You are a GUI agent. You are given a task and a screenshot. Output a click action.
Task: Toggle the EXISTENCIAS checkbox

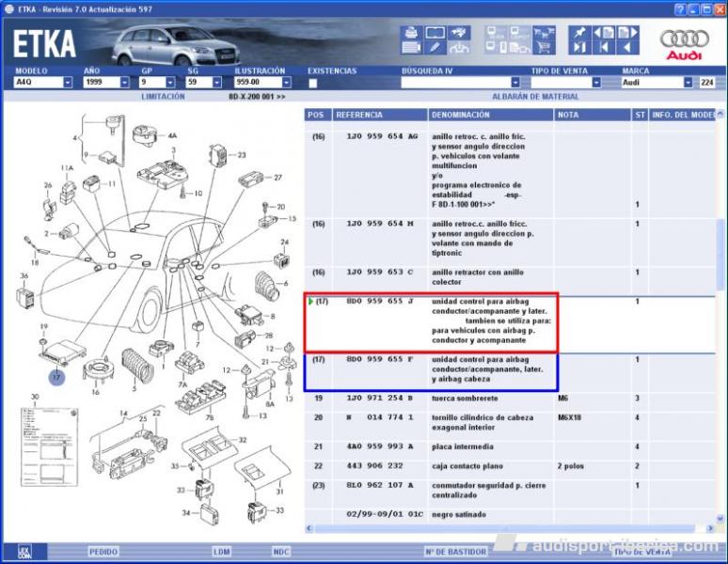[313, 84]
